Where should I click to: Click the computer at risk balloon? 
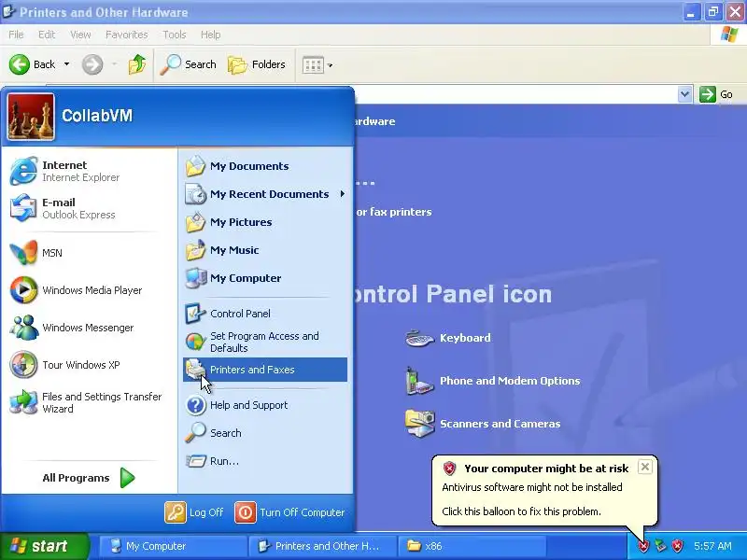pos(544,491)
